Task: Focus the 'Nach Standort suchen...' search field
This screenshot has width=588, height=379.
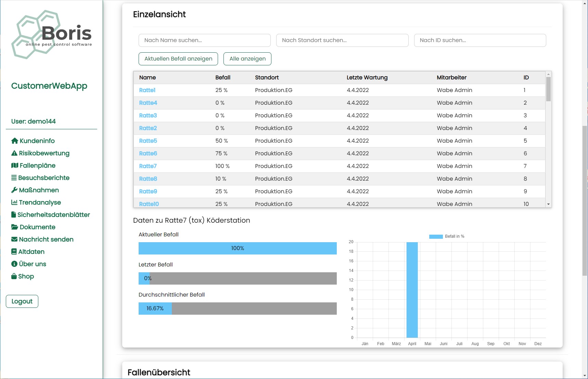Action: 342,40
